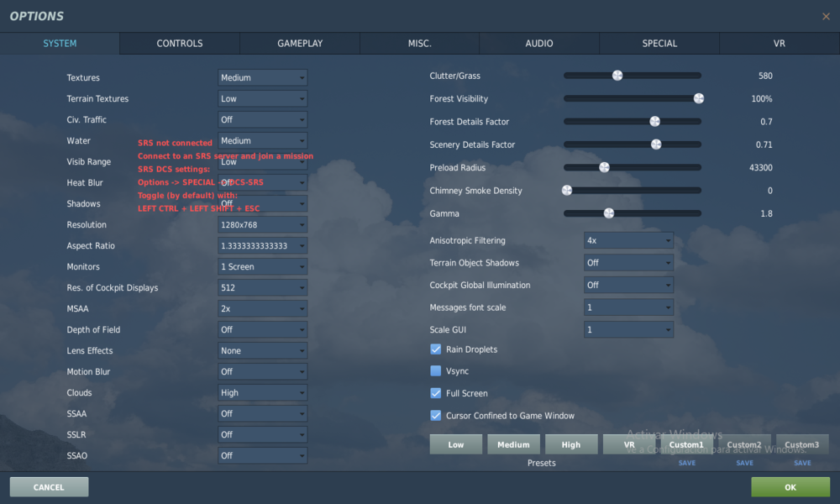Open the Civ. Traffic dropdown
The width and height of the screenshot is (840, 504).
click(x=262, y=119)
